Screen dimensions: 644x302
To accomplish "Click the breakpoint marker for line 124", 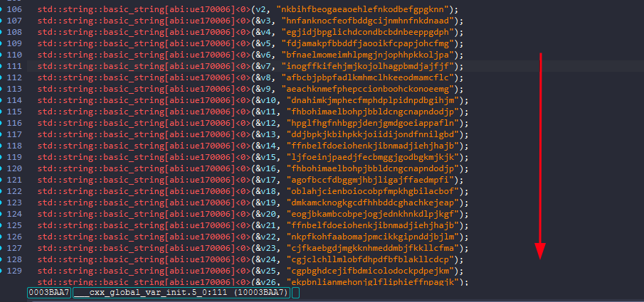I will [2, 214].
